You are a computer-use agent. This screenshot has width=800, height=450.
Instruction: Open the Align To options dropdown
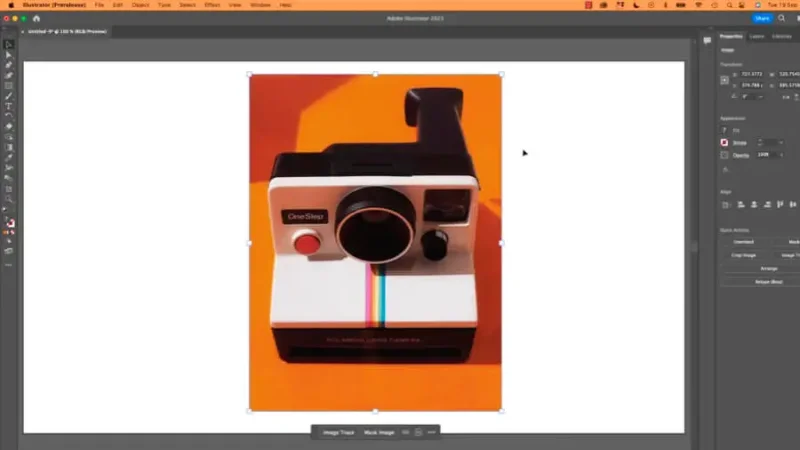(x=726, y=205)
